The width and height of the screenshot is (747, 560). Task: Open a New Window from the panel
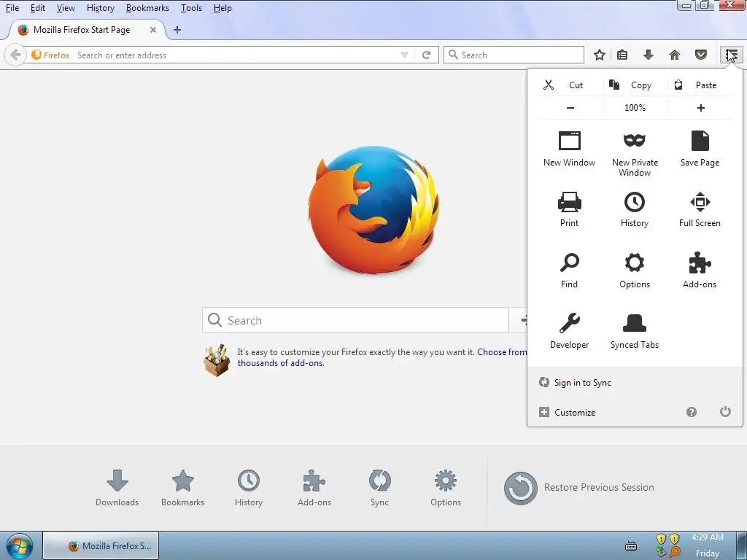point(569,149)
